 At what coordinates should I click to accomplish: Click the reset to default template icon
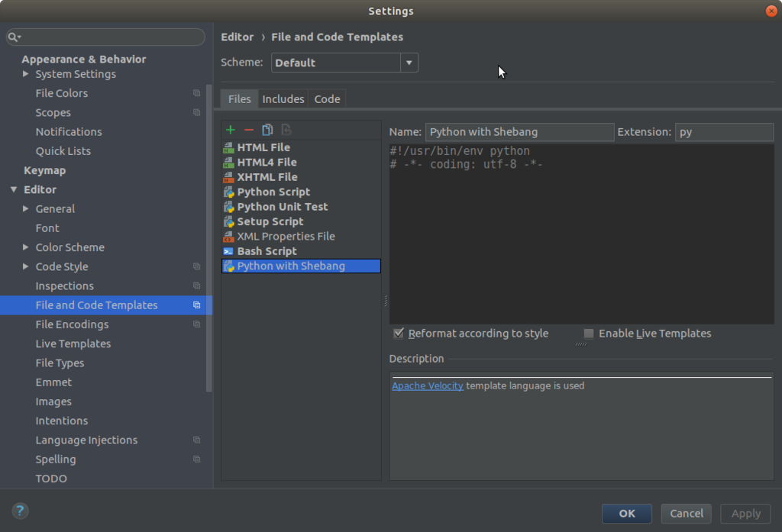tap(286, 130)
